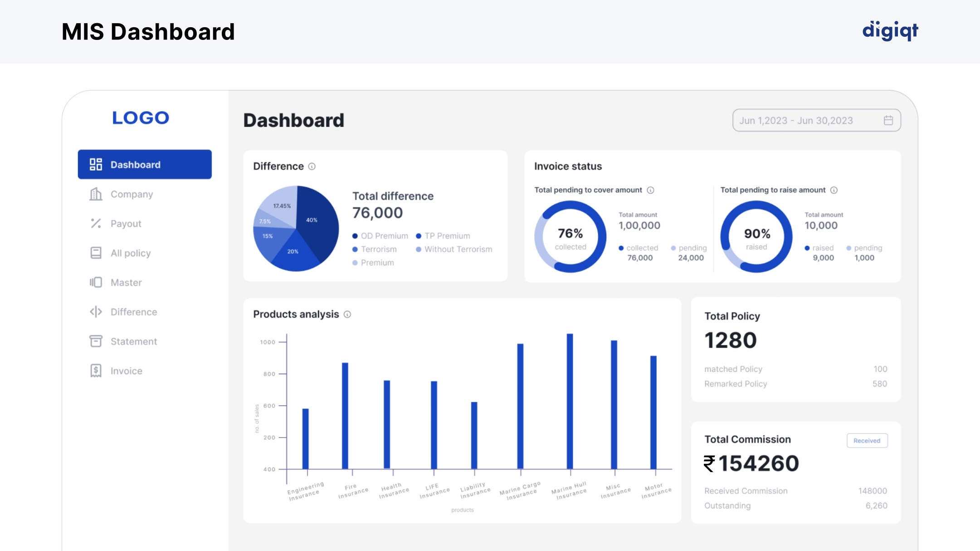Click the Master sidebar icon

click(96, 283)
